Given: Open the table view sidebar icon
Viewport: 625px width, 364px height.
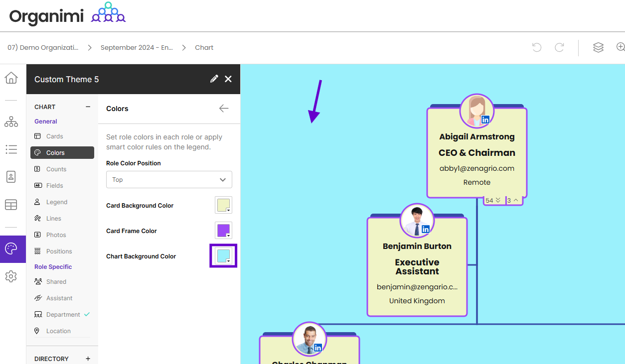Looking at the screenshot, I should (11, 205).
